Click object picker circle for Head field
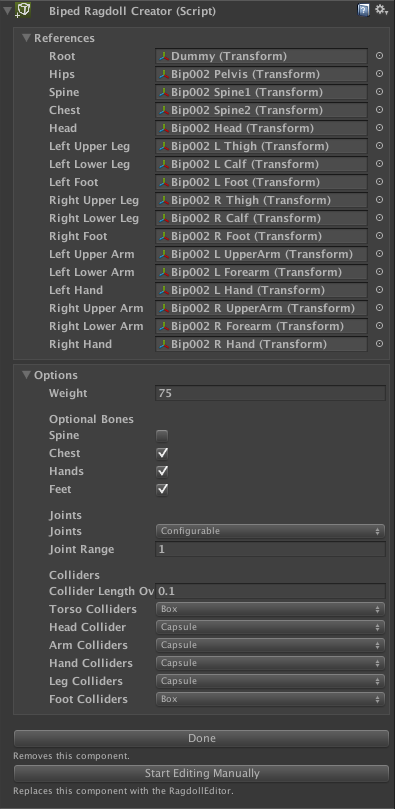This screenshot has width=395, height=809. click(x=379, y=128)
